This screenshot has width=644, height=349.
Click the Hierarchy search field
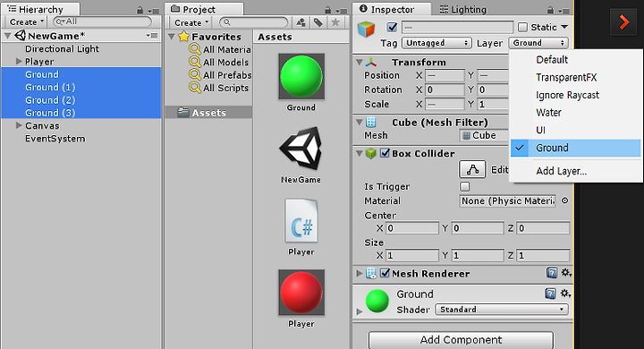pos(102,21)
